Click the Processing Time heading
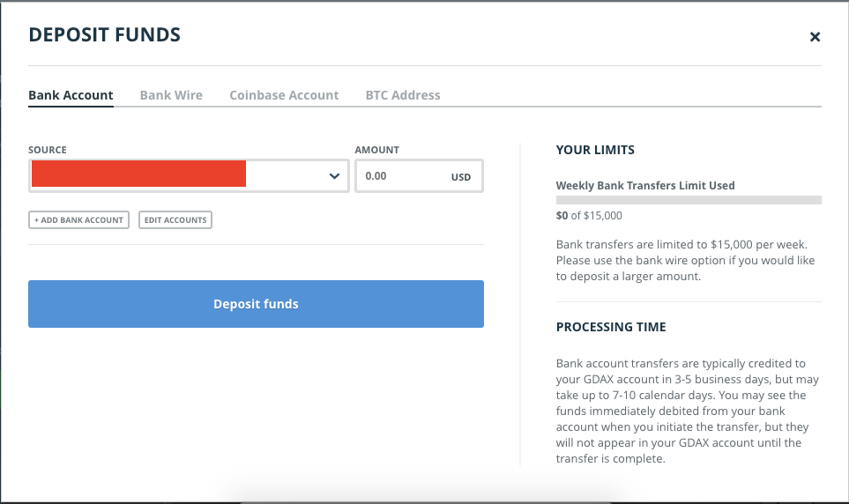This screenshot has height=504, width=849. [611, 327]
